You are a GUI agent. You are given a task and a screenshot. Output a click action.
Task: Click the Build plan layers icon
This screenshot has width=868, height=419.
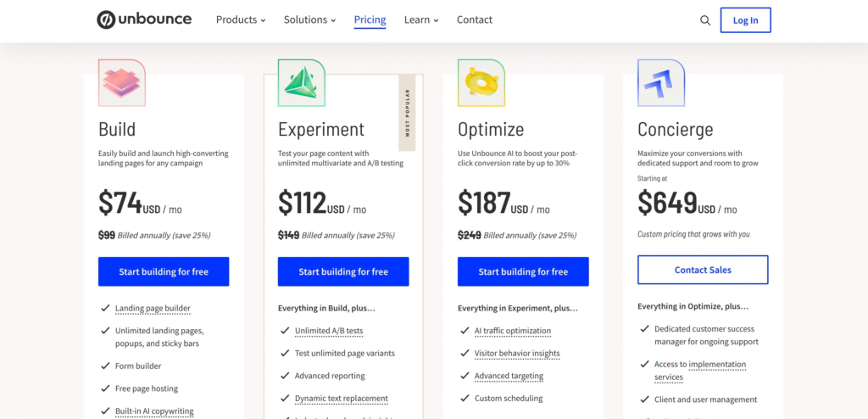(122, 82)
